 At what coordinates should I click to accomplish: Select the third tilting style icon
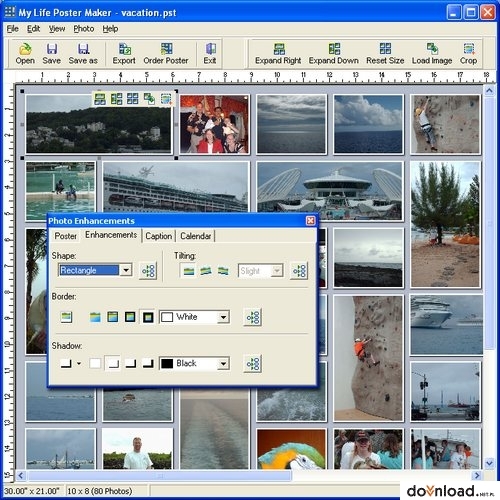223,271
